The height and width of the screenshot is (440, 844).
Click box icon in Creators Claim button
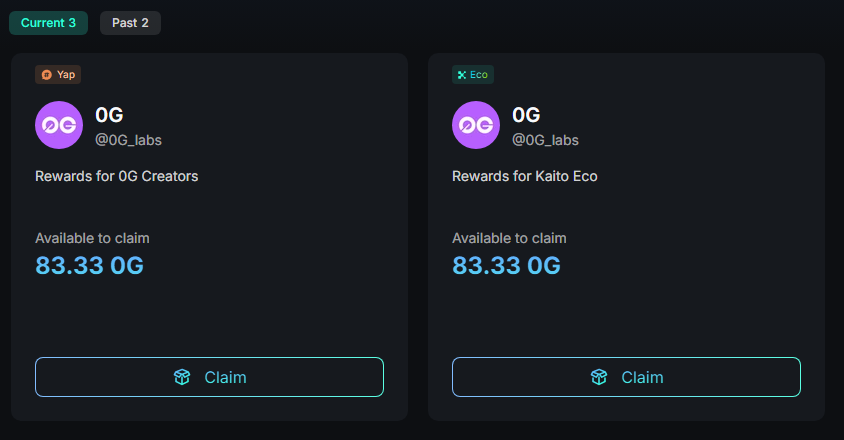pyautogui.click(x=182, y=377)
